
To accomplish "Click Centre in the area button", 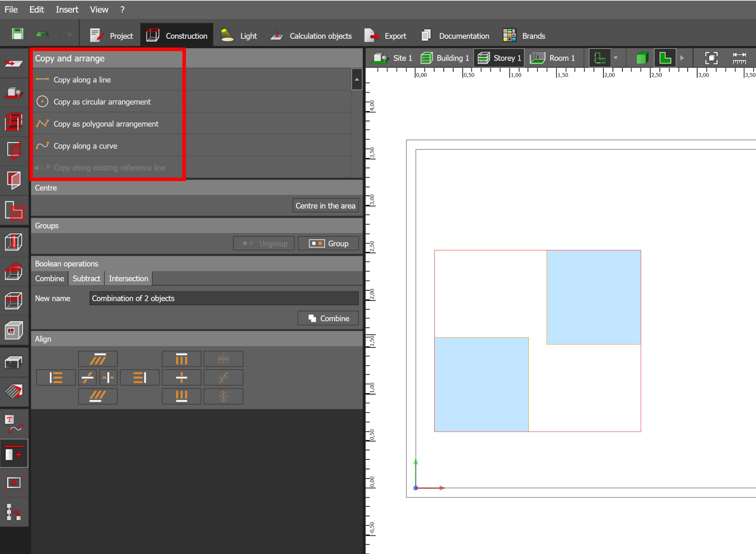I will pos(325,206).
